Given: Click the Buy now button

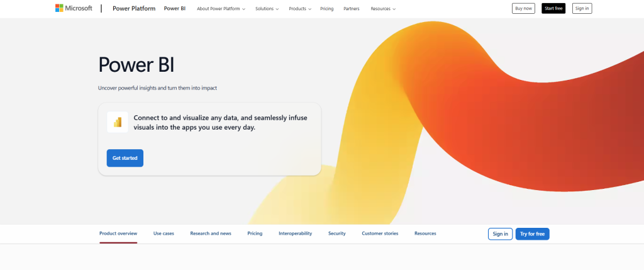Looking at the screenshot, I should [523, 9].
